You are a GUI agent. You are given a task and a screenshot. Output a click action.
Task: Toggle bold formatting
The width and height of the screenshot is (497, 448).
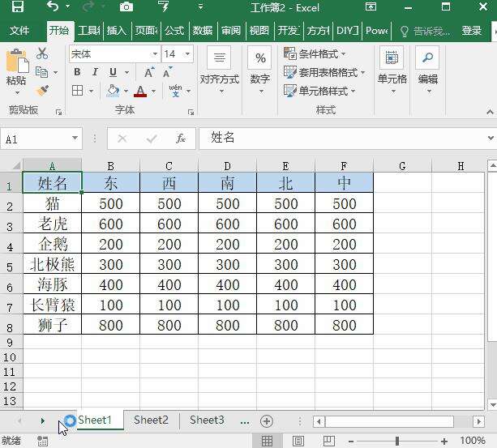coord(77,72)
